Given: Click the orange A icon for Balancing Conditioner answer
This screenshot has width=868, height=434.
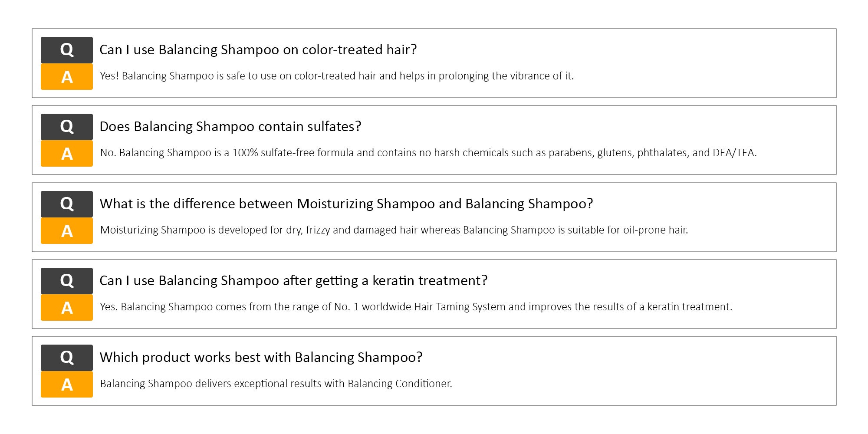Looking at the screenshot, I should tap(67, 385).
